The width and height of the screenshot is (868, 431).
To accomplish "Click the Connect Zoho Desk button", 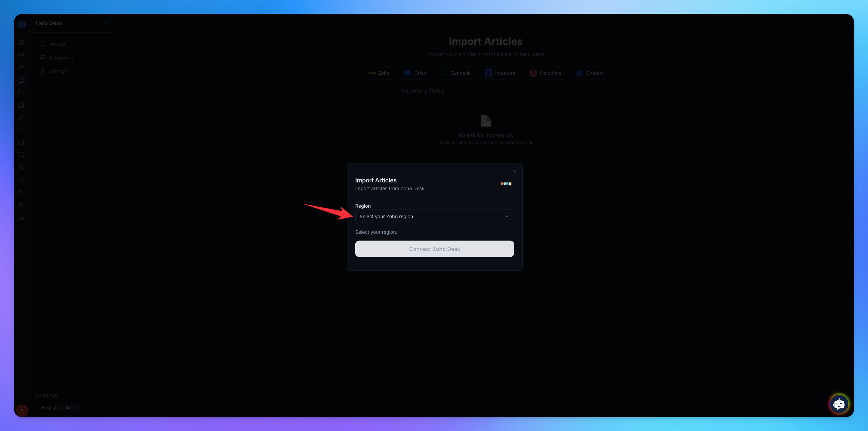I will (434, 249).
